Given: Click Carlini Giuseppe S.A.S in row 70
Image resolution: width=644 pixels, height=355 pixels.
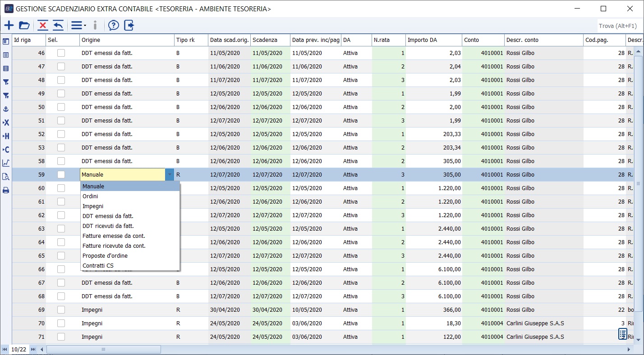Looking at the screenshot, I should click(x=535, y=323).
